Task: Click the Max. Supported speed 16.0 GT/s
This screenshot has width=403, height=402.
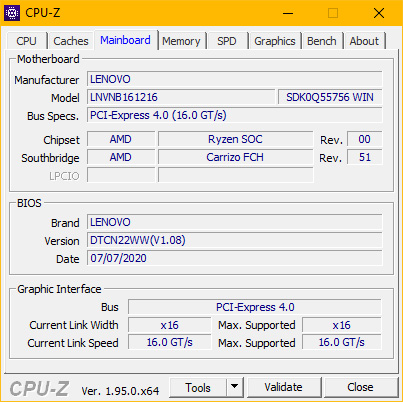Action: click(x=342, y=342)
